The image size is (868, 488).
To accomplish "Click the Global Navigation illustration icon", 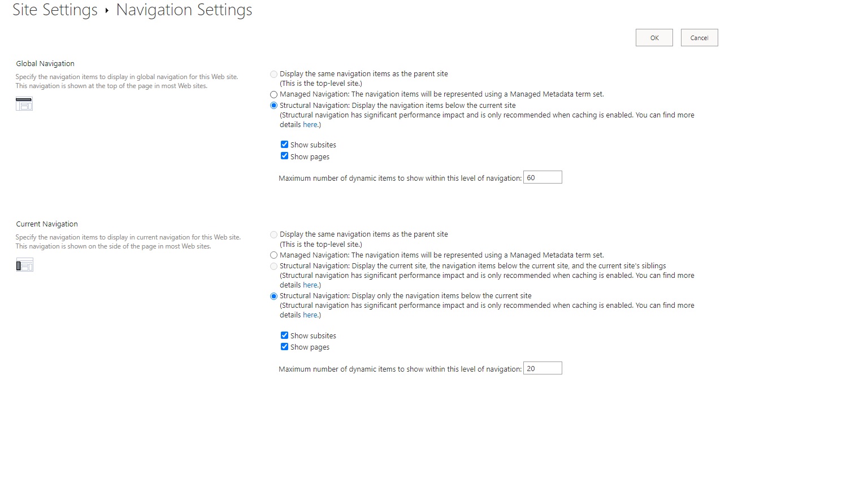I will [x=24, y=103].
